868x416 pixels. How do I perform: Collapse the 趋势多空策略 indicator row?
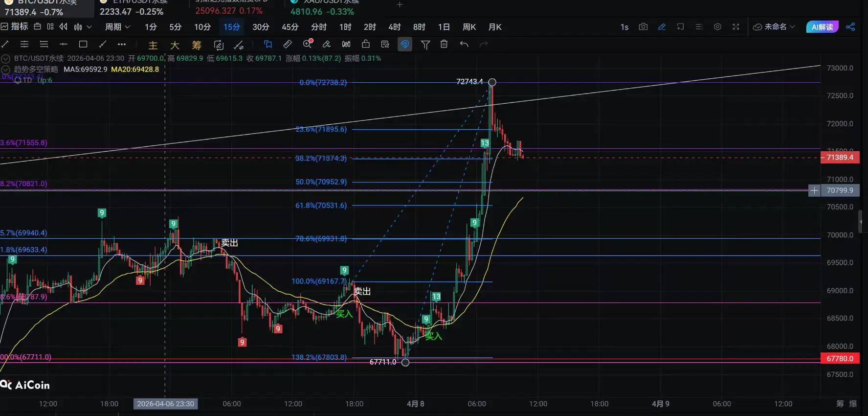pyautogui.click(x=6, y=69)
